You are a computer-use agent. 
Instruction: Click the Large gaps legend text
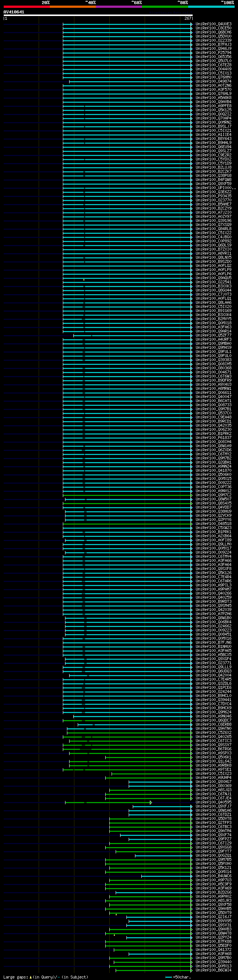(46, 977)
